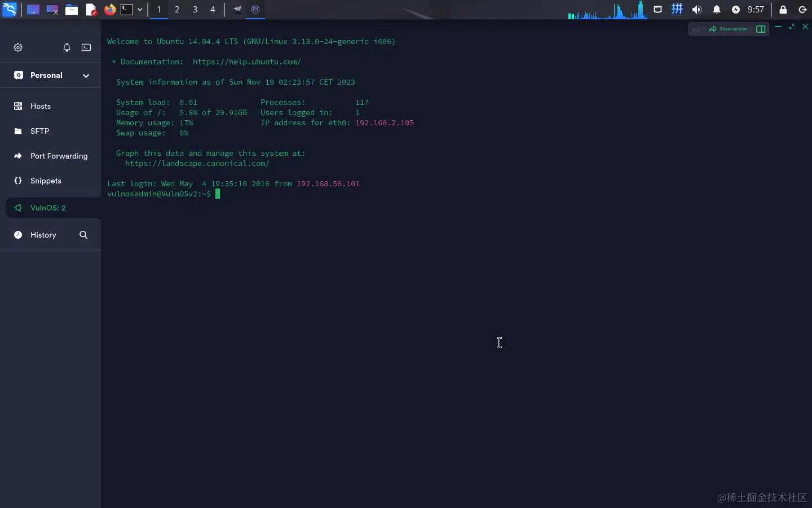Open the Kali applications menu

[x=10, y=9]
